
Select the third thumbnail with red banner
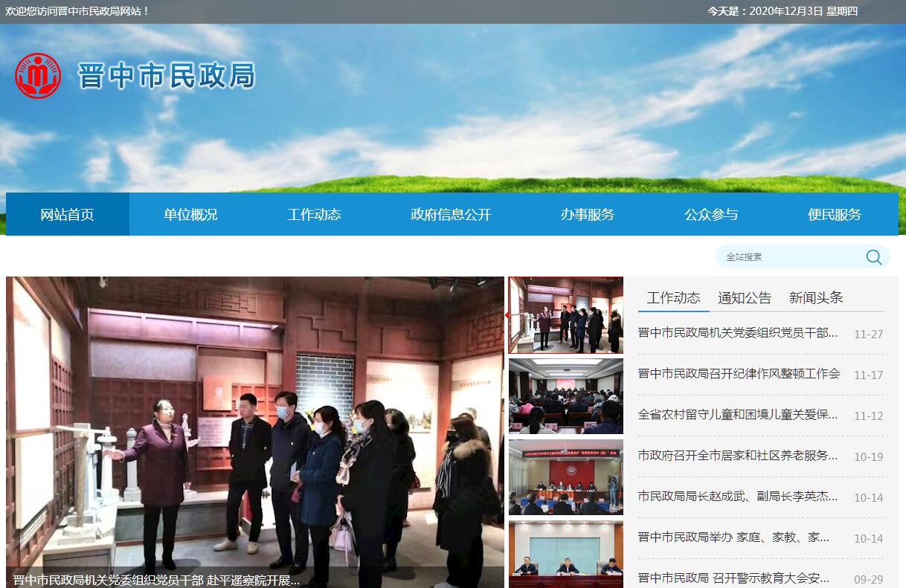pyautogui.click(x=566, y=477)
